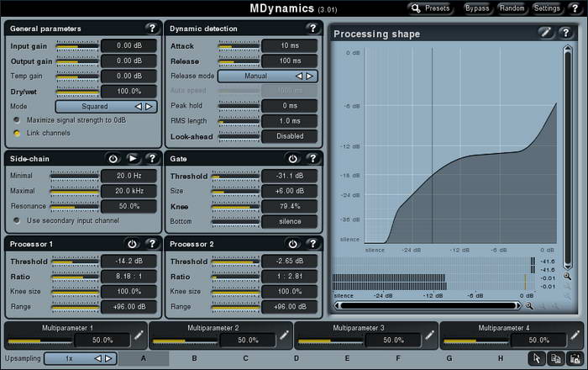This screenshot has height=370, width=588.
Task: Select preset slot B
Action: click(194, 358)
